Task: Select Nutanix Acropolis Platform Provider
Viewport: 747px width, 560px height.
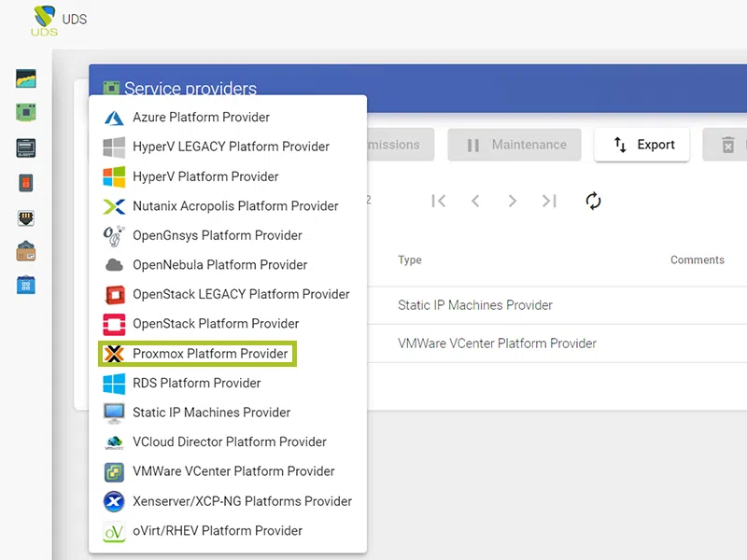Action: pos(228,206)
